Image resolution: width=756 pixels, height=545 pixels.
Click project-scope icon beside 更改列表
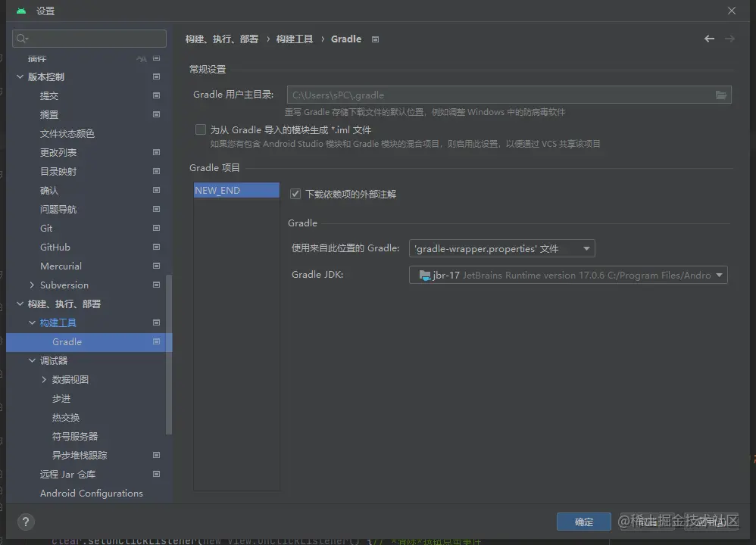[x=156, y=152]
